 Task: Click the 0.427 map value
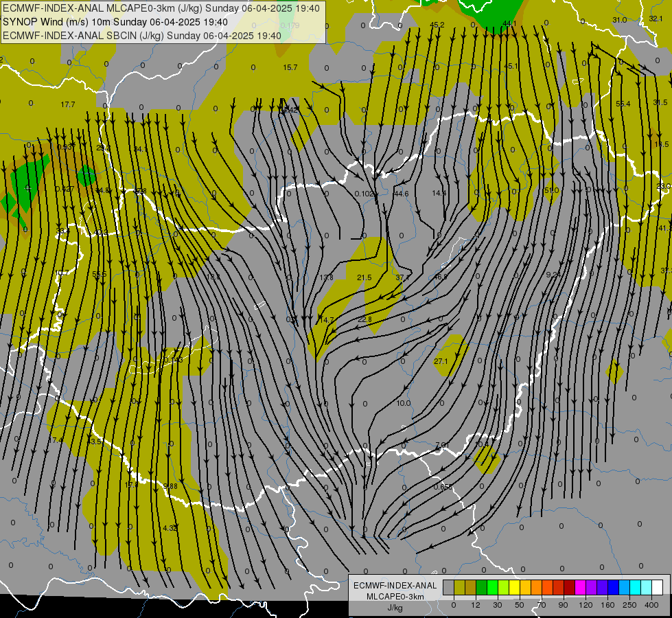click(65, 189)
